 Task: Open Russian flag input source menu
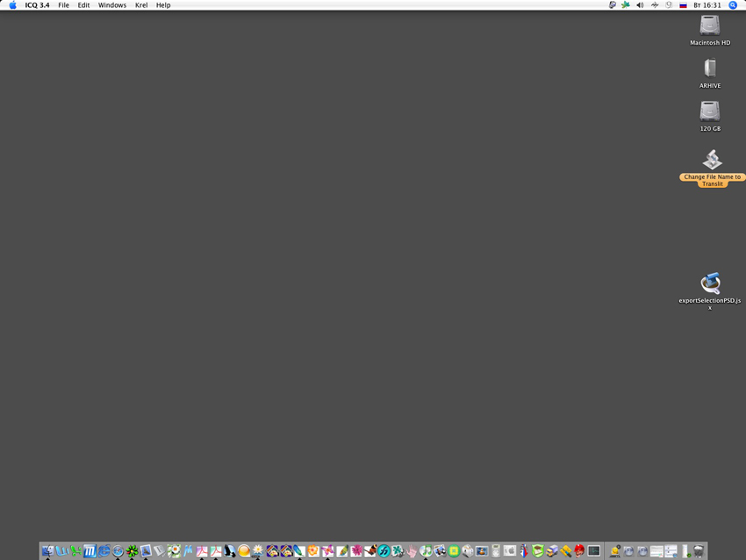(683, 5)
